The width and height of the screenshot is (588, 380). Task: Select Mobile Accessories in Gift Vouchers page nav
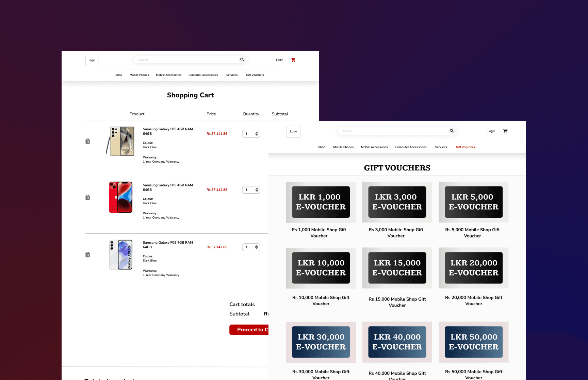click(x=374, y=147)
